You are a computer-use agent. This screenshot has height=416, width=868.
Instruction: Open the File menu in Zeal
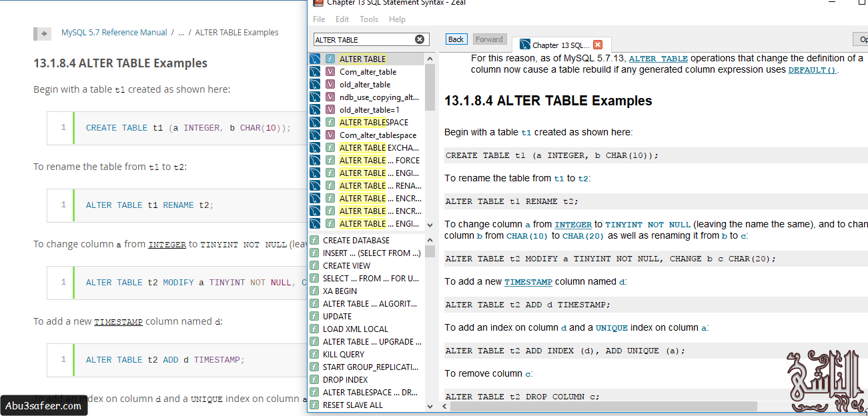coord(319,19)
